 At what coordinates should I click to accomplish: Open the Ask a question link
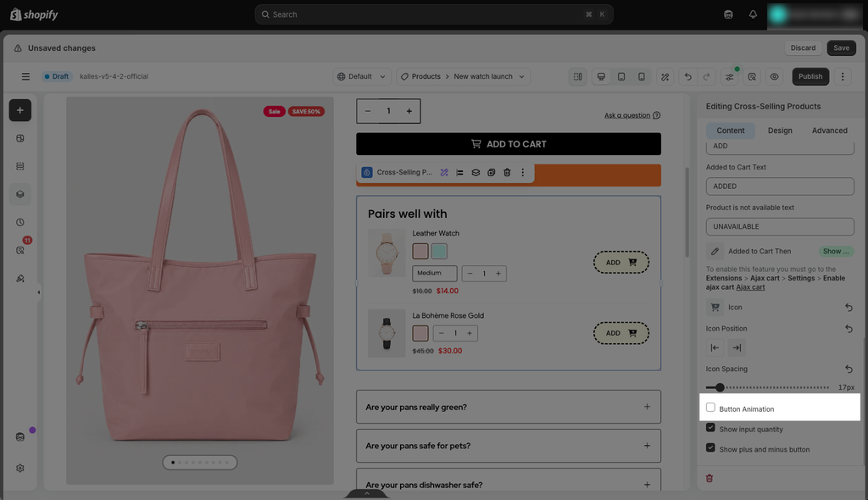point(632,115)
